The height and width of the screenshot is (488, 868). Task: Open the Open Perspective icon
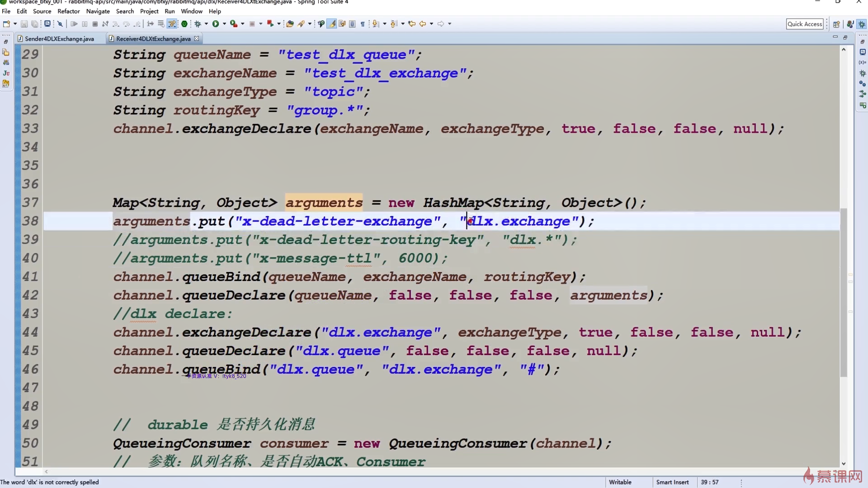click(836, 24)
